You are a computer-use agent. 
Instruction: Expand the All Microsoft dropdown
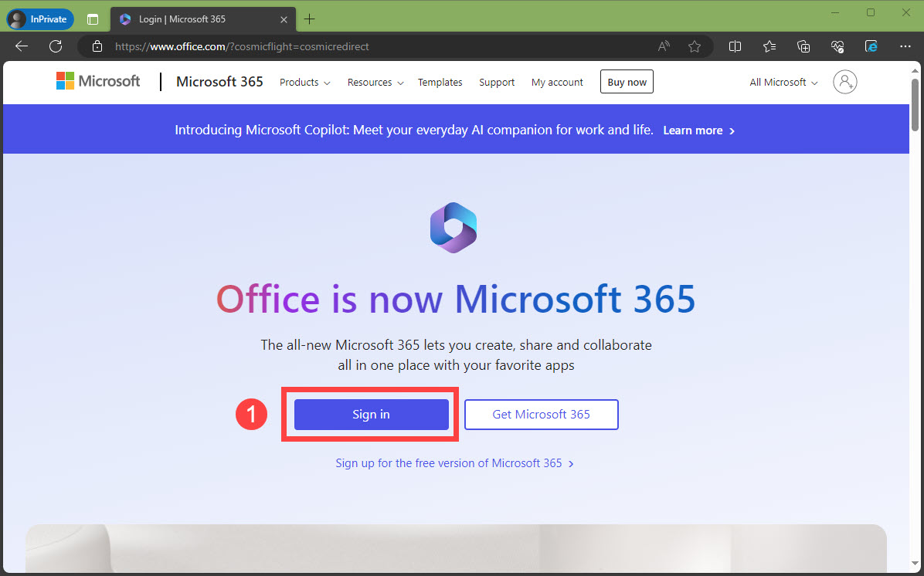783,82
